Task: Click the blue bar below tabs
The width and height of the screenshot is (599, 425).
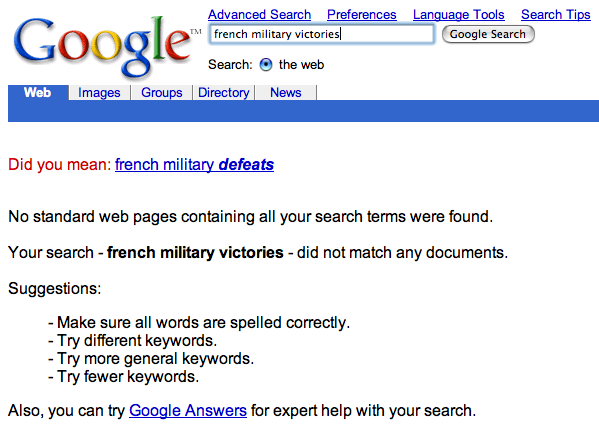Action: (x=303, y=111)
